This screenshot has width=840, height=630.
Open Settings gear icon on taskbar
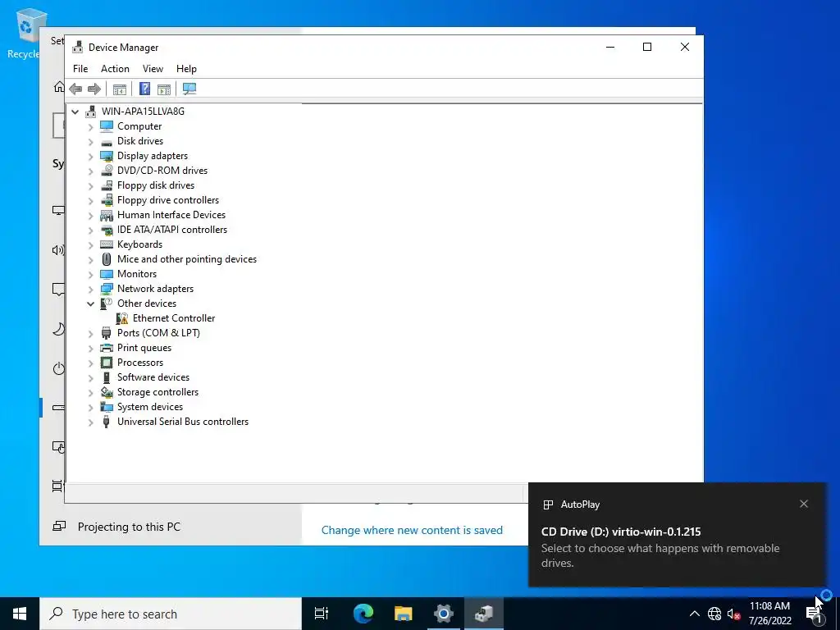(x=444, y=614)
